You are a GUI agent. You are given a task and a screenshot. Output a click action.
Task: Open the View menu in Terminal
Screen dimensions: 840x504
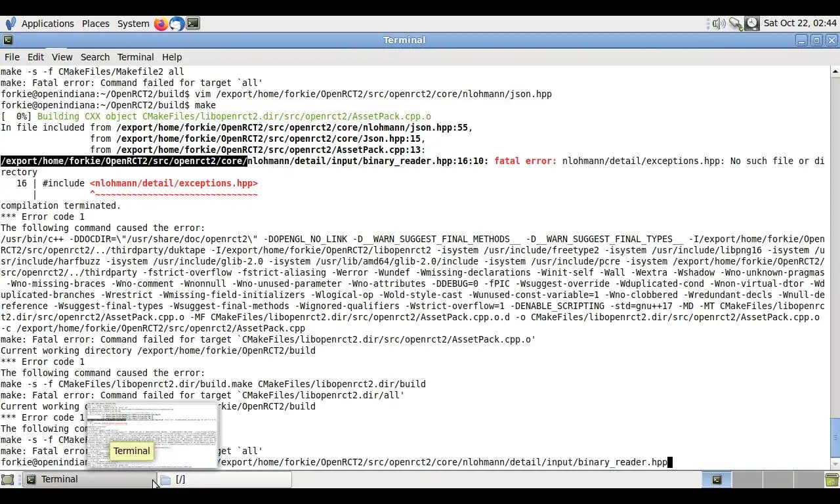point(62,57)
